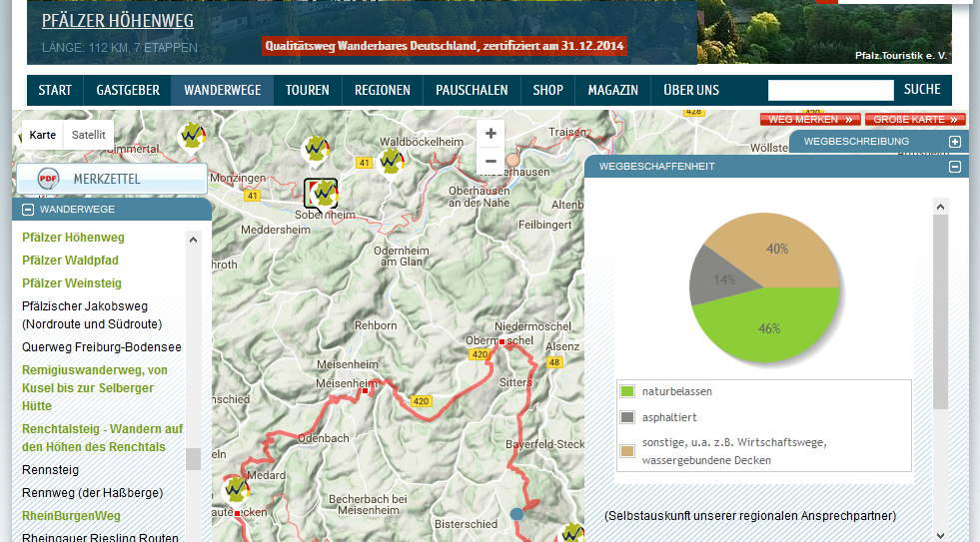The image size is (980, 542).
Task: Click the Weg merken button
Action: pyautogui.click(x=809, y=119)
